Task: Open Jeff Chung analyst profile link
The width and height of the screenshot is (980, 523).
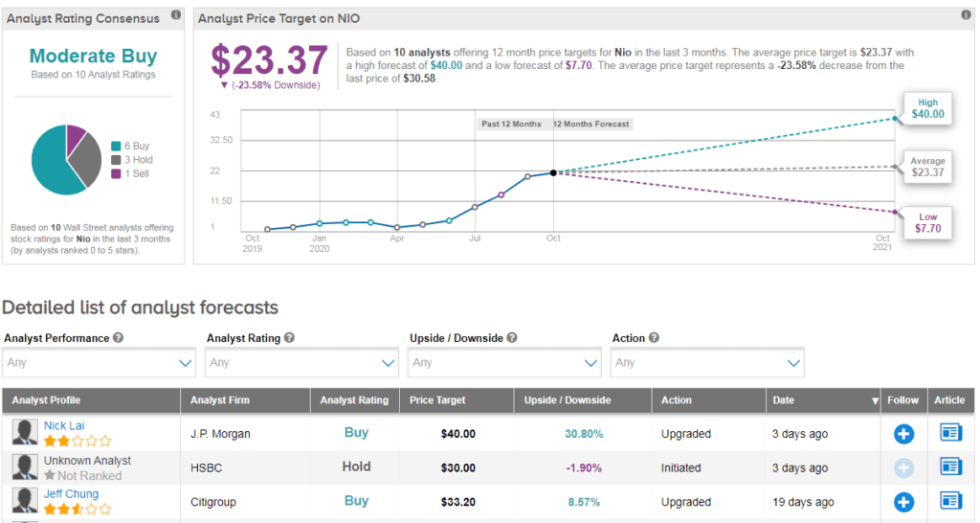Action: 71,494
